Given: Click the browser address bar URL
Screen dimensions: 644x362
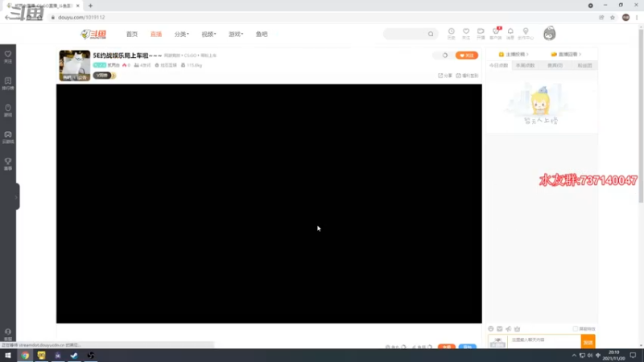Looking at the screenshot, I should 81,17.
